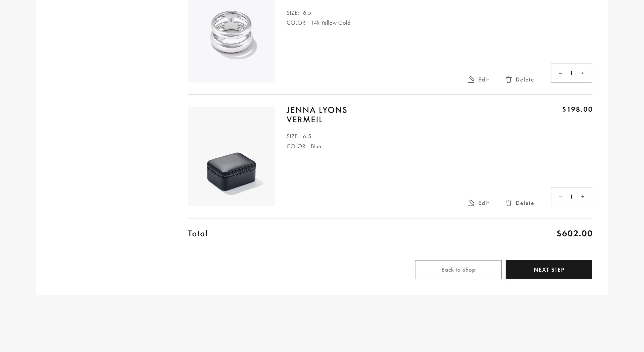Select the quantity field for the Yellow Gold ring
The height and width of the screenshot is (352, 644).
pos(572,73)
